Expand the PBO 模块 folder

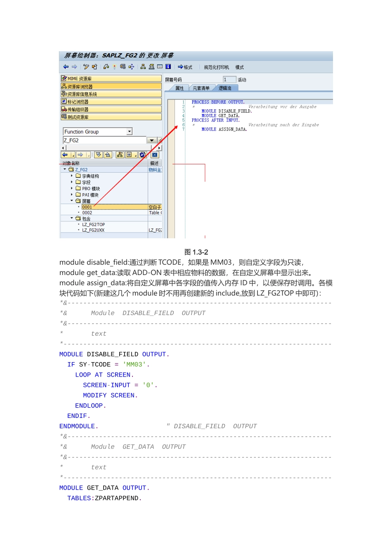pyautogui.click(x=72, y=188)
